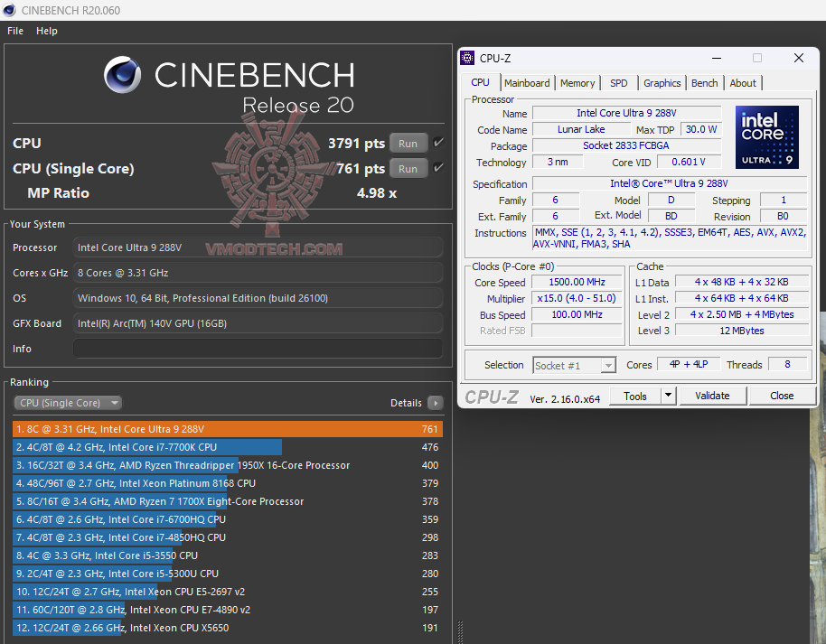Click the Cinebench logo icon
826x644 pixels.
122,75
